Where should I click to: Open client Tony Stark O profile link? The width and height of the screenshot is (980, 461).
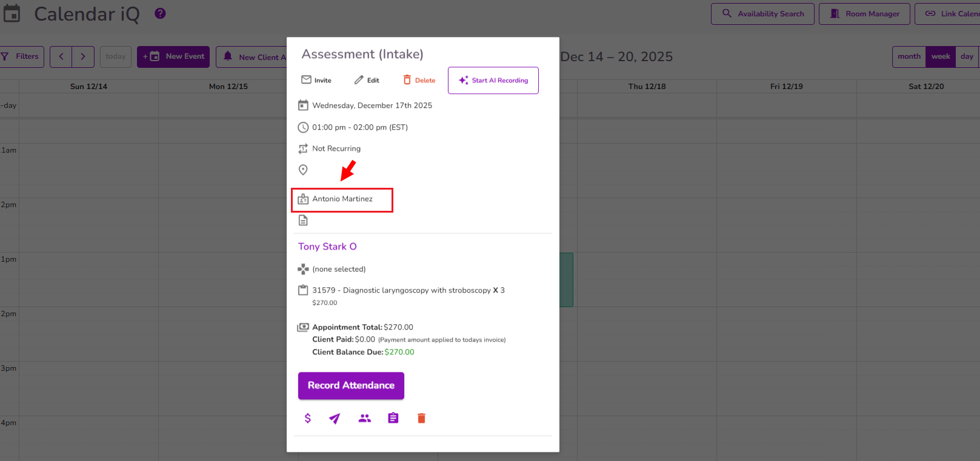[x=327, y=247]
